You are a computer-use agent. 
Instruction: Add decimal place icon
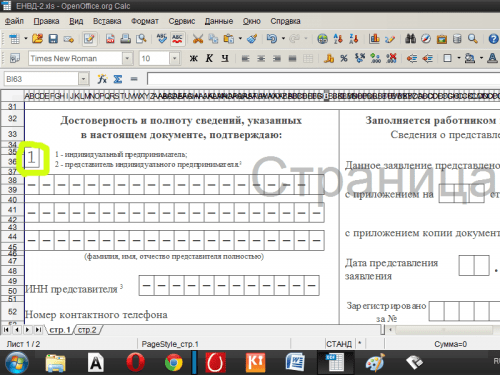coord(376,59)
